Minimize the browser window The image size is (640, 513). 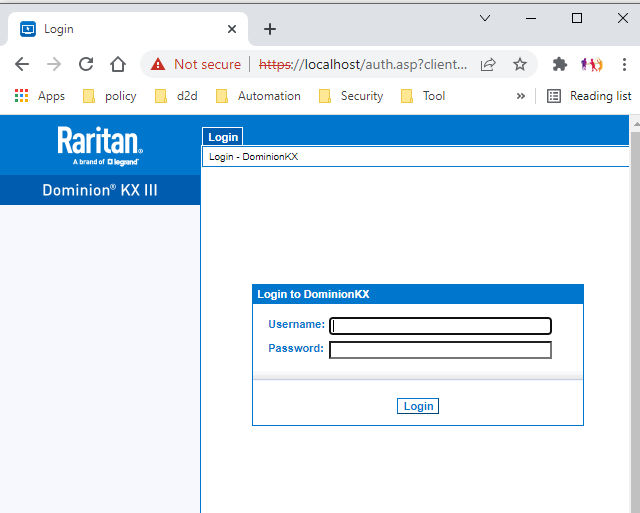[531, 18]
